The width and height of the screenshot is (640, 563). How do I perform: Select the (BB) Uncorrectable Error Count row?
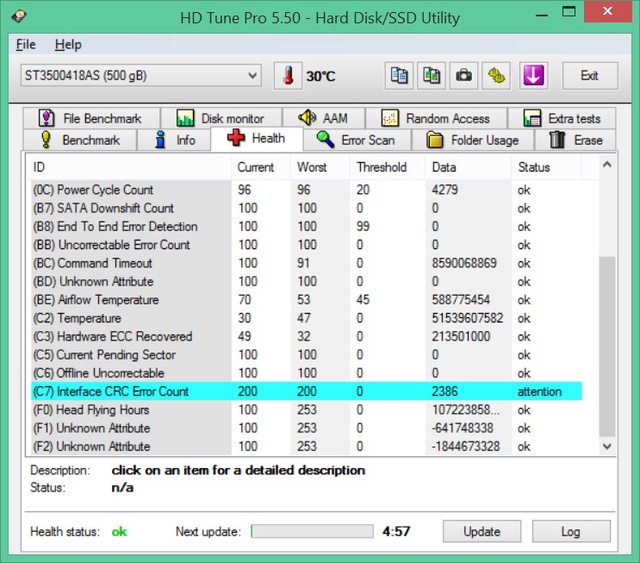[x=306, y=245]
